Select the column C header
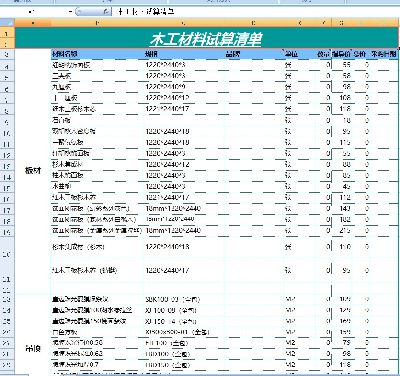400x376 pixels. [x=184, y=23]
